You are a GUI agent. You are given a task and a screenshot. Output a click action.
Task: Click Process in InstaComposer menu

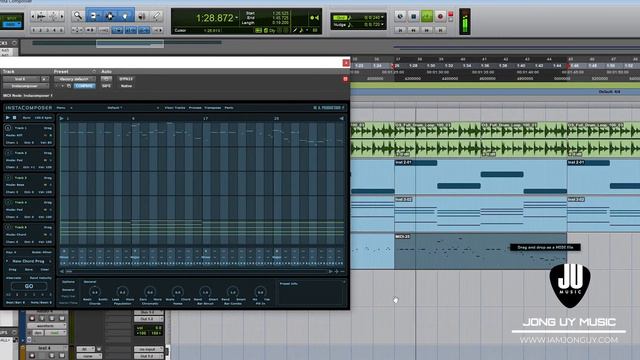pos(195,108)
